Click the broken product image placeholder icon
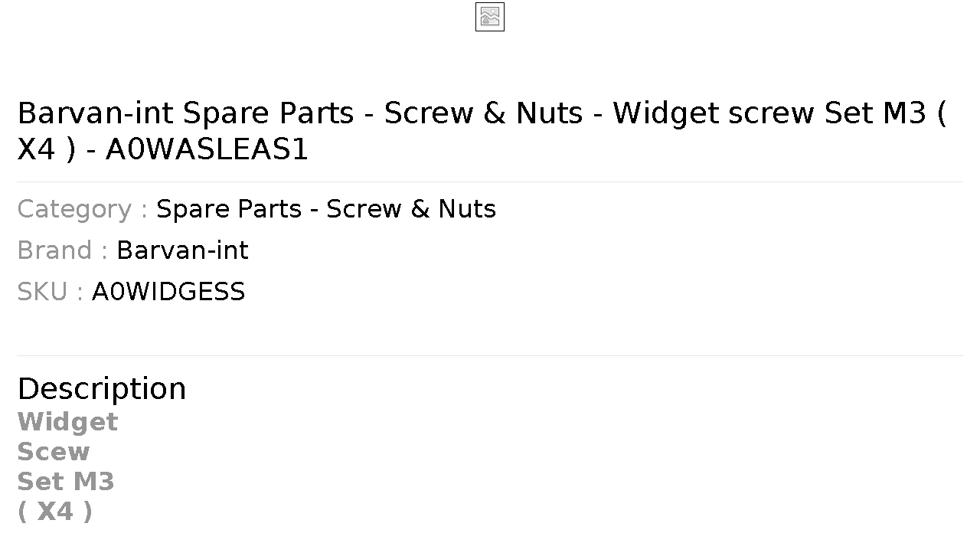This screenshot has height=543, width=980. (490, 17)
